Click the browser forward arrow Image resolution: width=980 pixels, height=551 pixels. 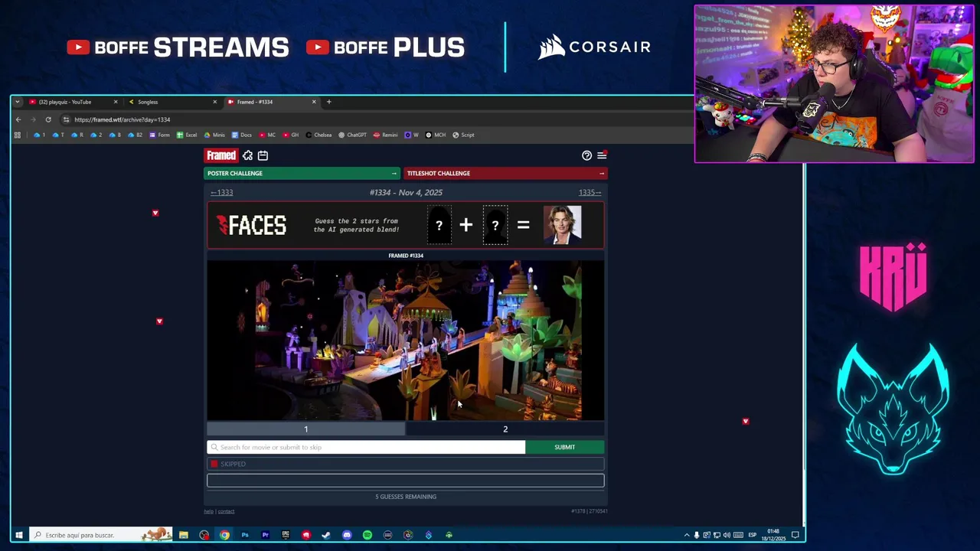[33, 119]
